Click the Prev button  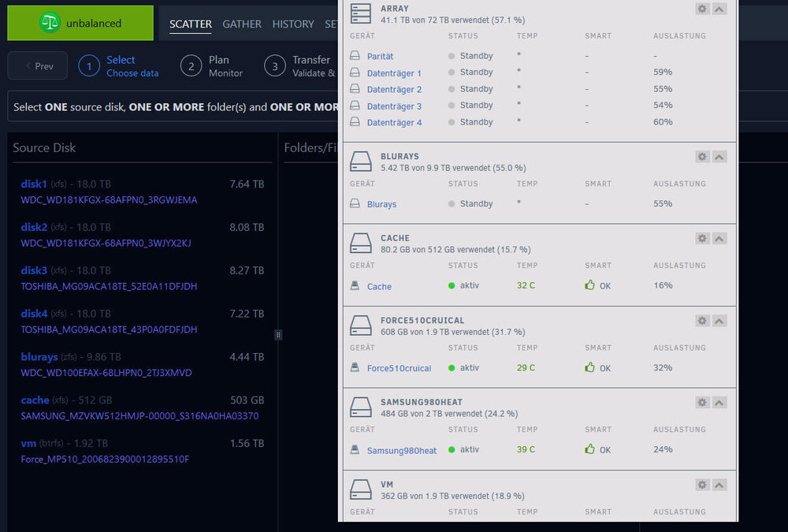pyautogui.click(x=37, y=65)
